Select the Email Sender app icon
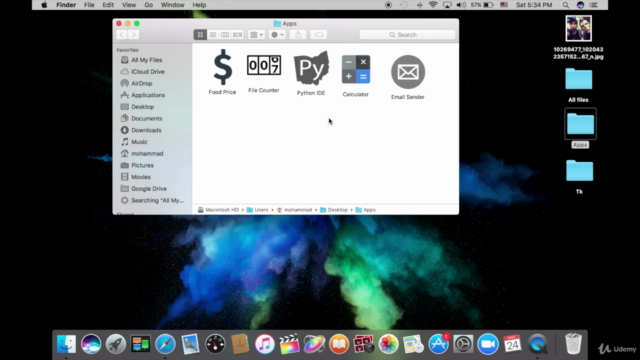This screenshot has height=360, width=640. (x=408, y=72)
